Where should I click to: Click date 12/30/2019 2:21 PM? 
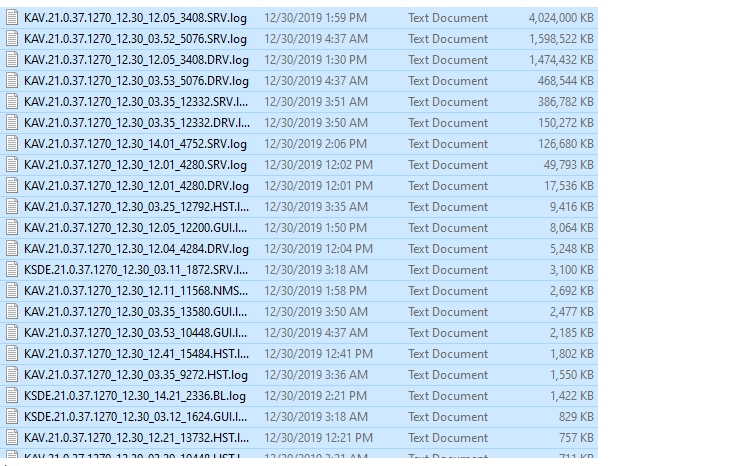(315, 396)
